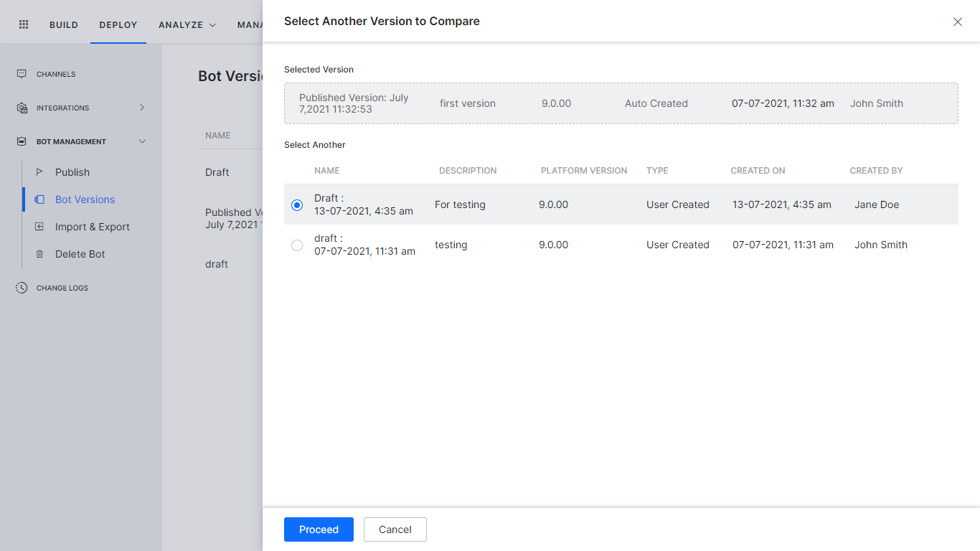This screenshot has width=980, height=551.
Task: Select radio for Draft 13-07-2021 version
Action: [x=297, y=204]
